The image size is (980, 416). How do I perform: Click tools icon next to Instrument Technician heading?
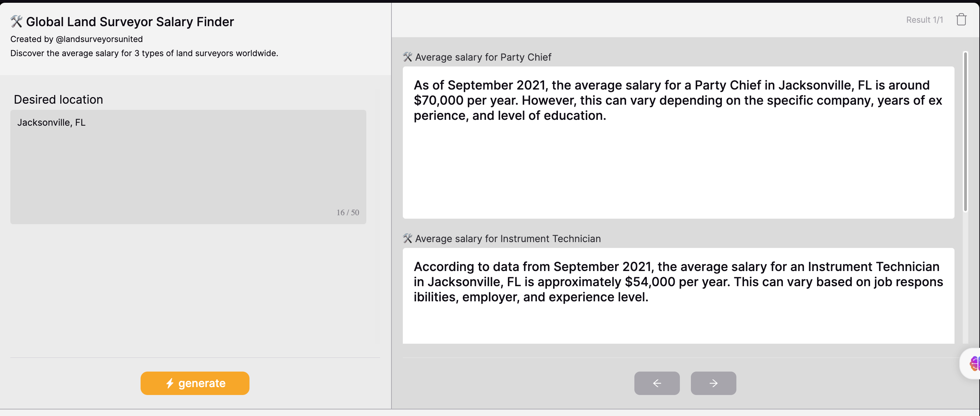[407, 238]
